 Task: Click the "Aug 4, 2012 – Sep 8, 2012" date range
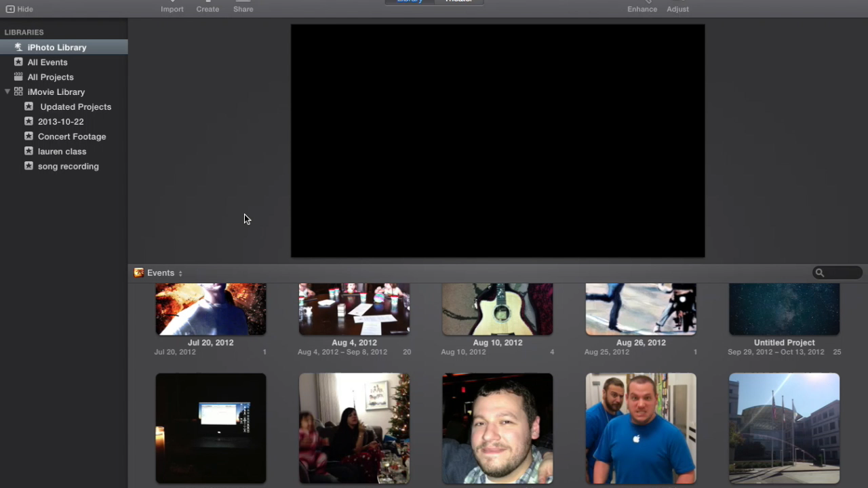pos(342,352)
